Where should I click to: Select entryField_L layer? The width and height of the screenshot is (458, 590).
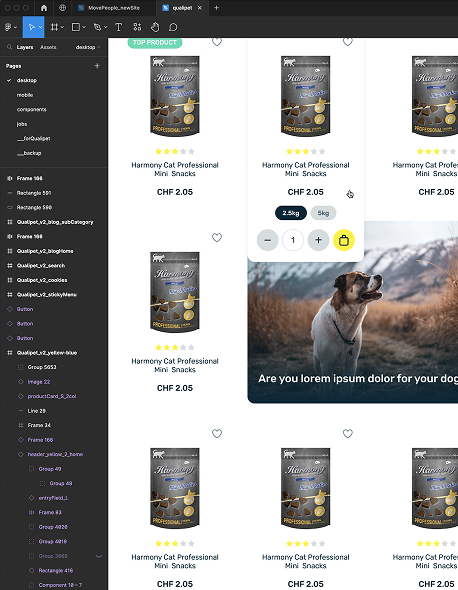tap(54, 498)
